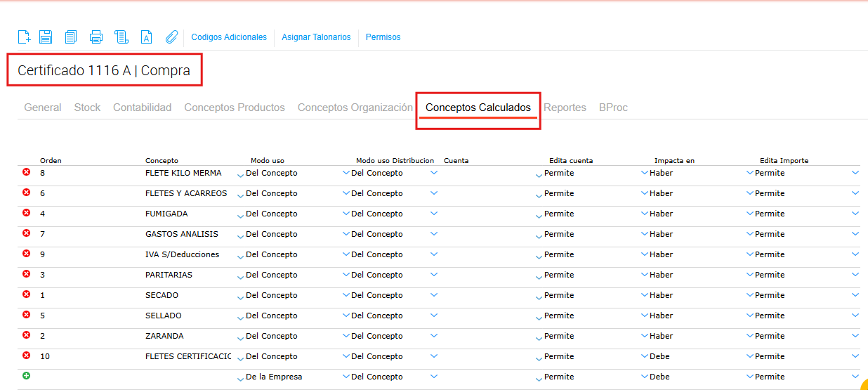Viewport: 868px width, 390px height.
Task: Open the Conceptos Productos tab
Action: pyautogui.click(x=235, y=108)
